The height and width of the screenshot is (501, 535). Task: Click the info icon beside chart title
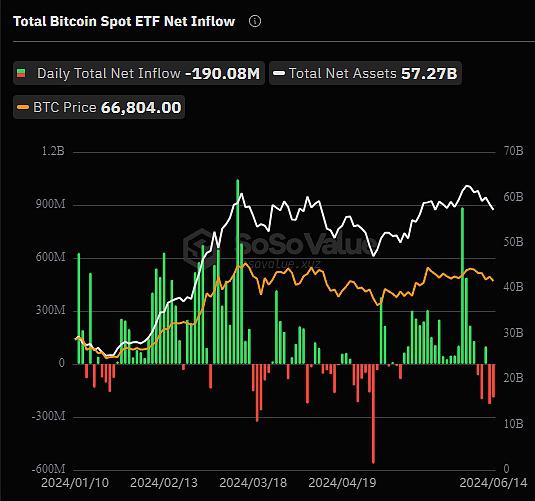(x=255, y=21)
